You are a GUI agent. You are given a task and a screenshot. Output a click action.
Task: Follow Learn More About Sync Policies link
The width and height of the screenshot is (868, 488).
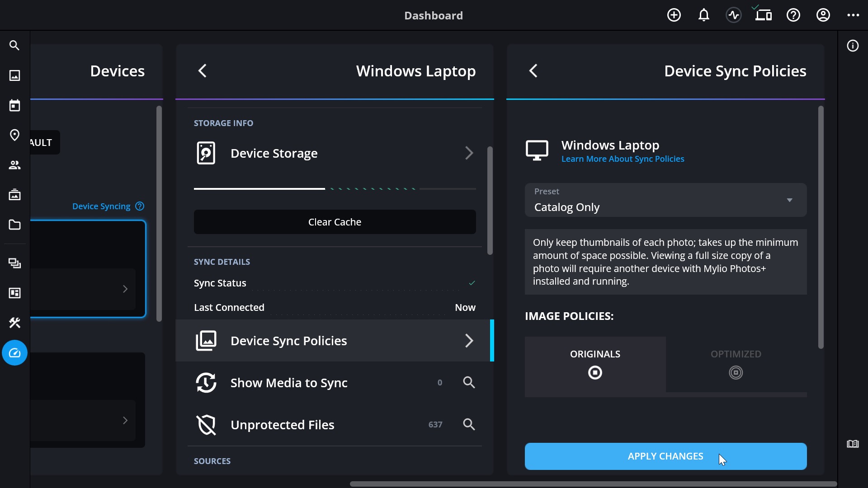click(x=623, y=159)
